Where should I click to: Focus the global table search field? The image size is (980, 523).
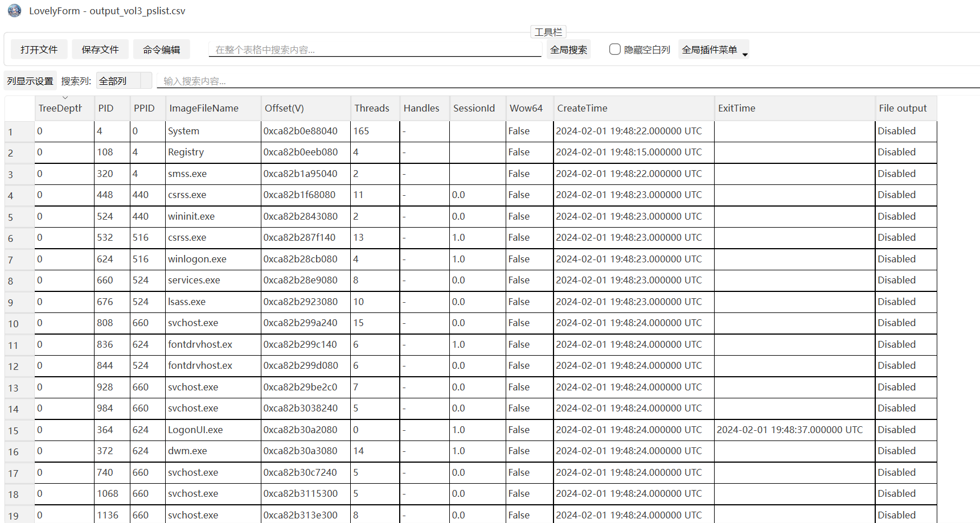pyautogui.click(x=375, y=50)
